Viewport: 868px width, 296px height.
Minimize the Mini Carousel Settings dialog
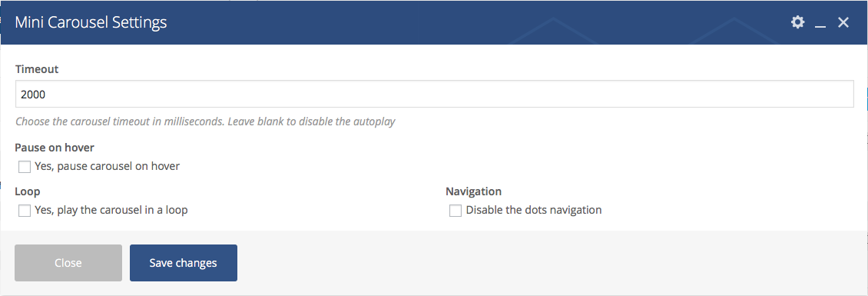[x=820, y=23]
